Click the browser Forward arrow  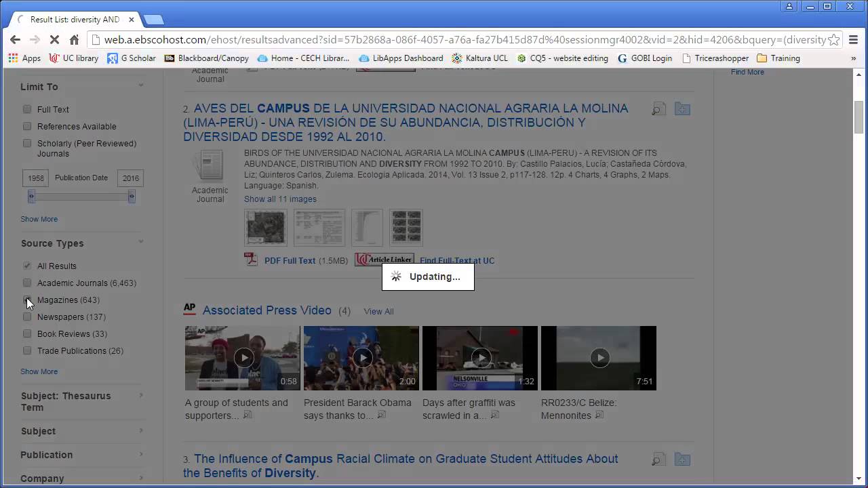[x=35, y=39]
